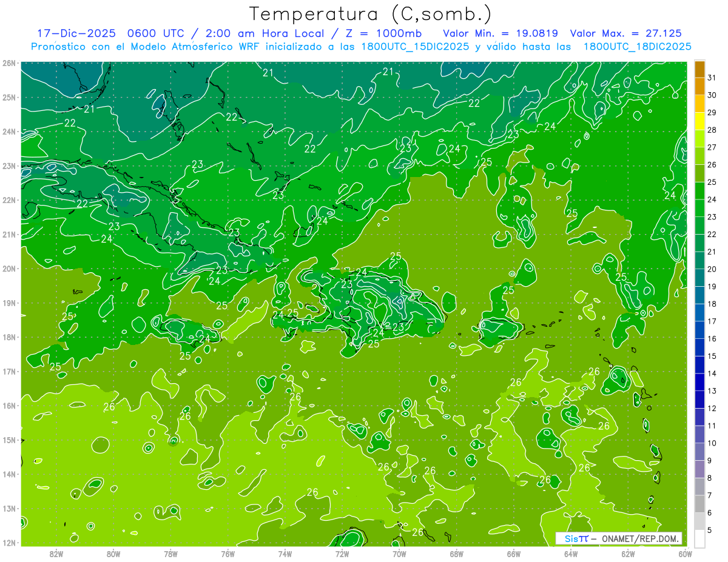The width and height of the screenshot is (728, 562).
Task: Click the '16N' latitude axis label
Action: click(9, 406)
